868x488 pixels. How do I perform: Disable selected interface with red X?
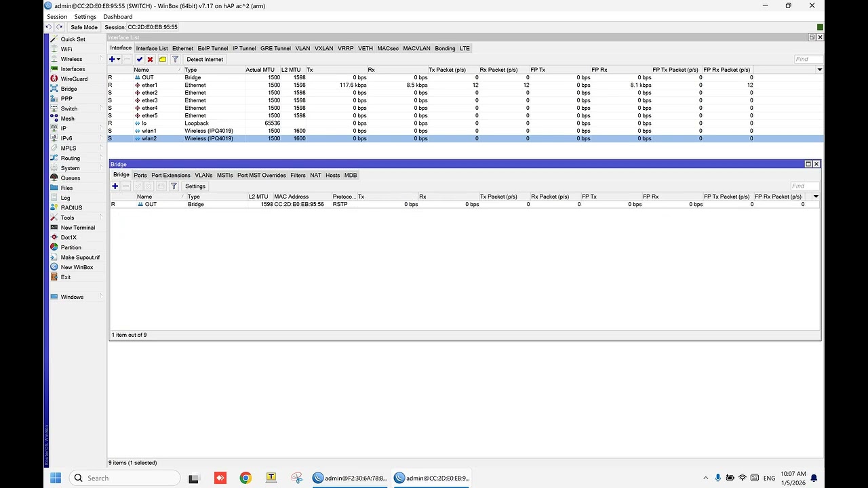pos(150,59)
